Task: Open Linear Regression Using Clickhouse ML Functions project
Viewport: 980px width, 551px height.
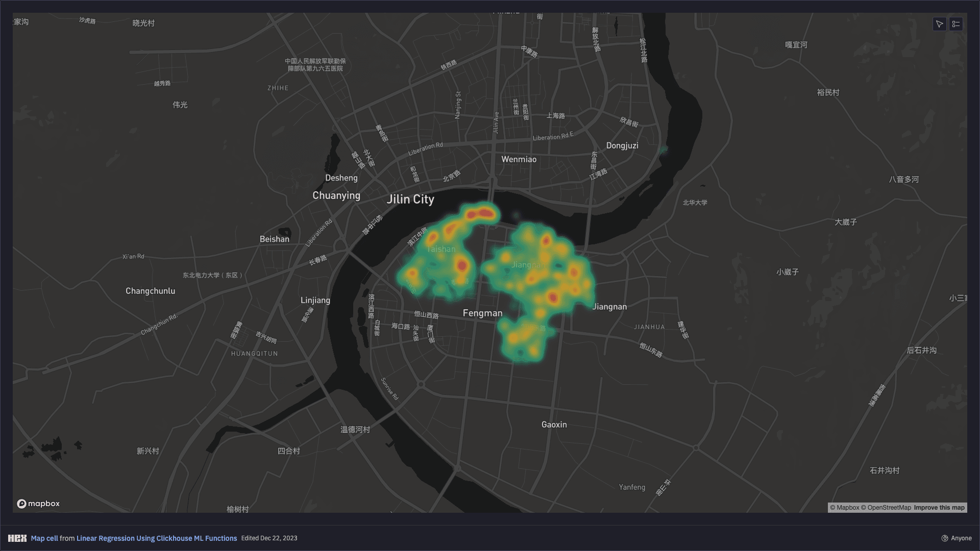Action: click(157, 538)
